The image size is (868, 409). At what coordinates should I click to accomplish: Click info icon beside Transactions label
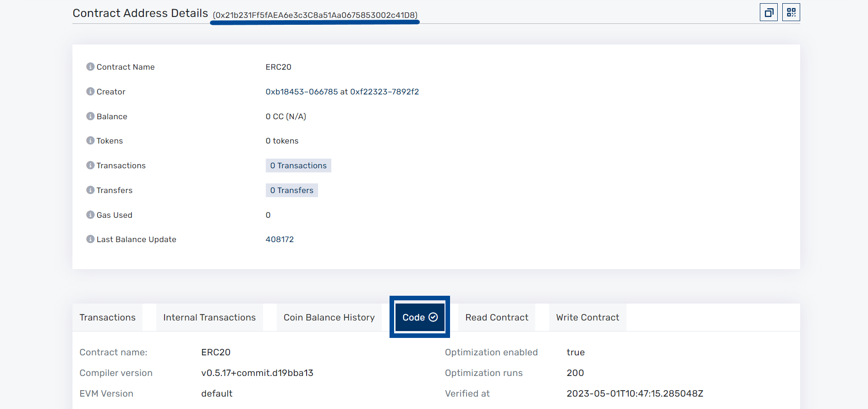[90, 166]
